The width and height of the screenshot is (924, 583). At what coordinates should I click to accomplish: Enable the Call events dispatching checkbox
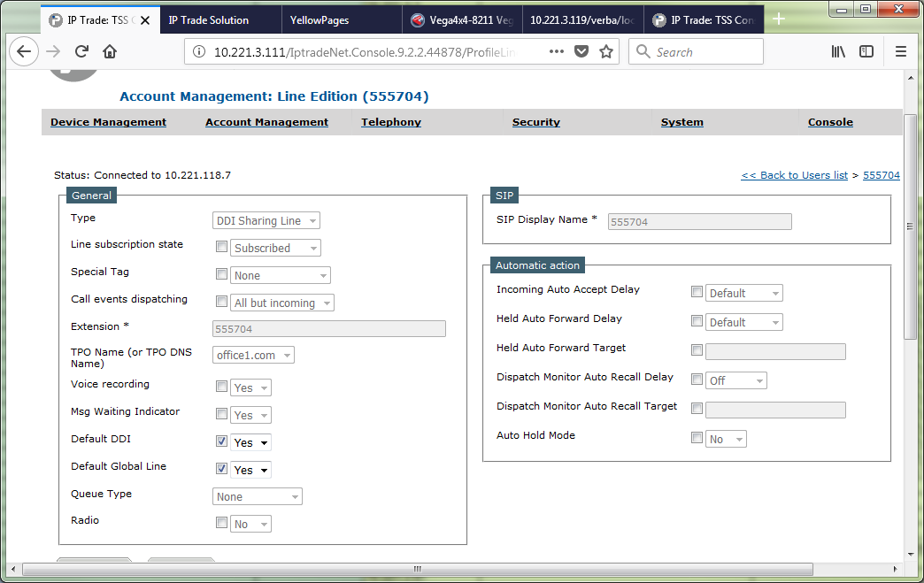pos(221,302)
